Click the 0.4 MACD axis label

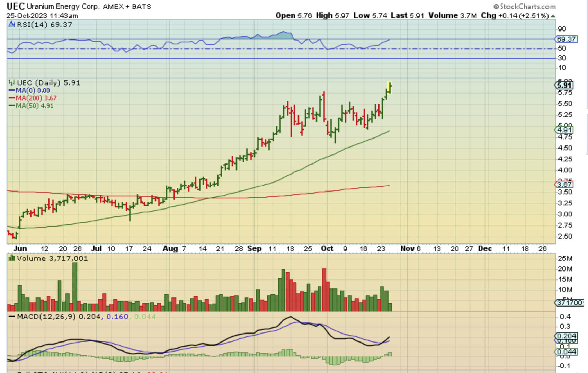tap(565, 317)
